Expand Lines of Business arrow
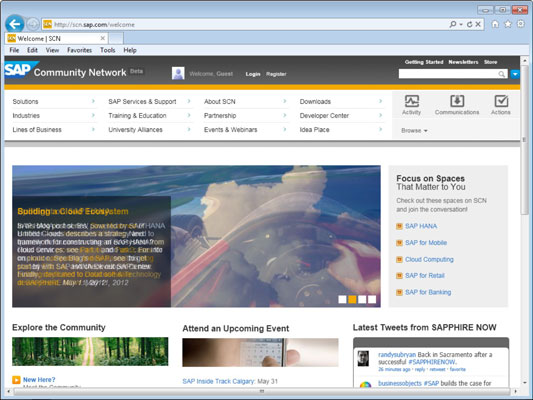 pyautogui.click(x=93, y=129)
